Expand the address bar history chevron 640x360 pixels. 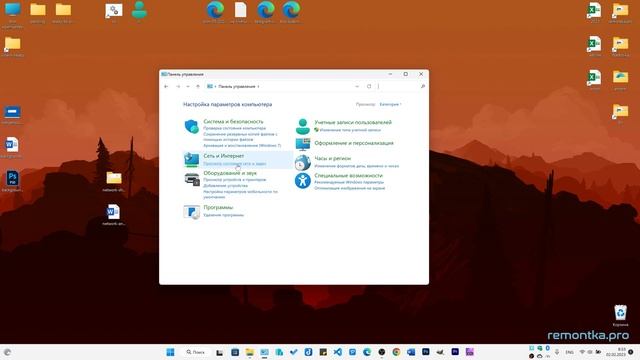(x=357, y=87)
